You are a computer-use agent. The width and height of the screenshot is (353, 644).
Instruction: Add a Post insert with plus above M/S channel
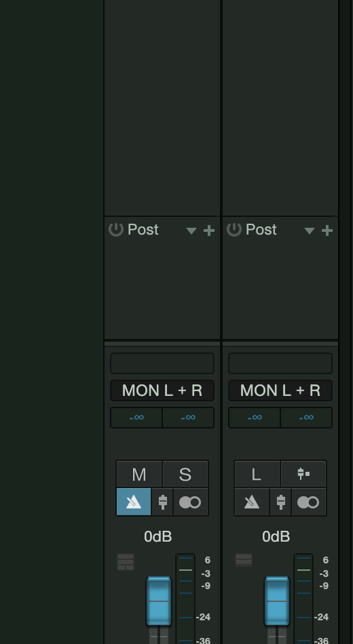pyautogui.click(x=209, y=230)
